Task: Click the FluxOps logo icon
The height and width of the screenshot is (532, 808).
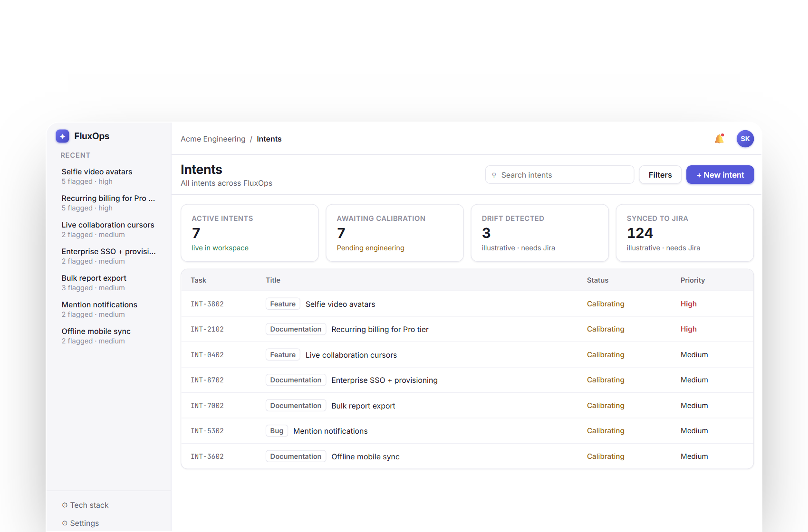Action: tap(62, 136)
